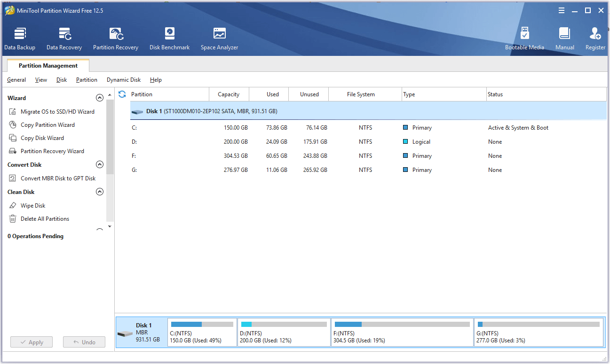This screenshot has width=610, height=364.
Task: Open the Partition Recovery tool
Action: (x=116, y=39)
